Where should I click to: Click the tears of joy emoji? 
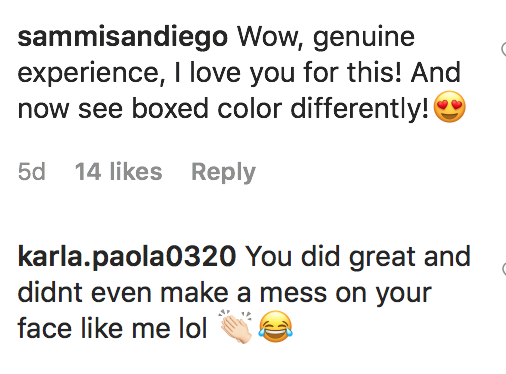click(276, 327)
